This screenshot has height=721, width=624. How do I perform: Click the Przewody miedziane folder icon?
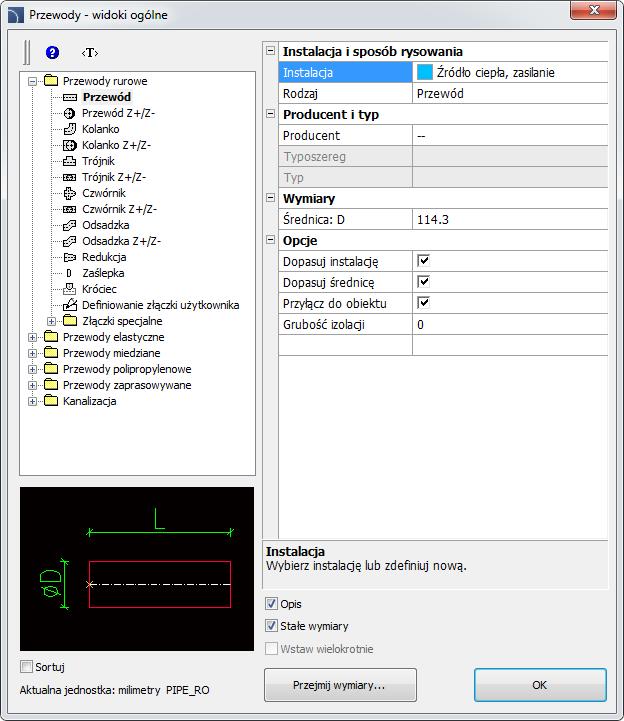pos(51,353)
